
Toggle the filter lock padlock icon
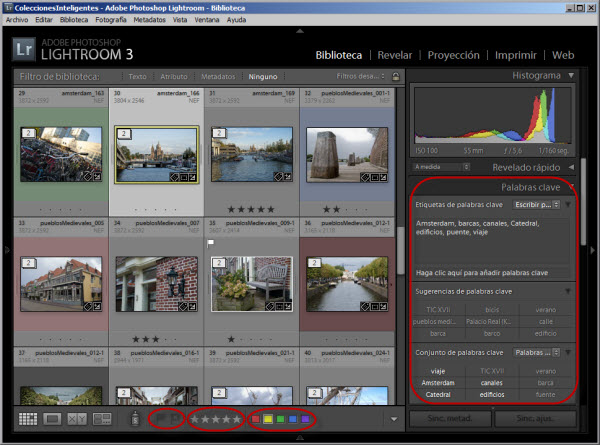pos(396,77)
